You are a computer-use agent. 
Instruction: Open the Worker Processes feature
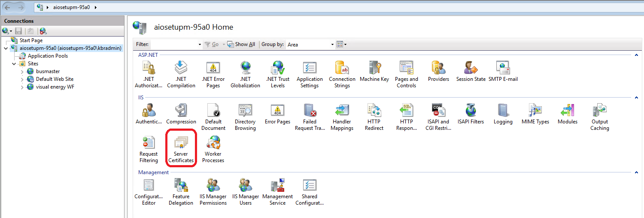213,148
